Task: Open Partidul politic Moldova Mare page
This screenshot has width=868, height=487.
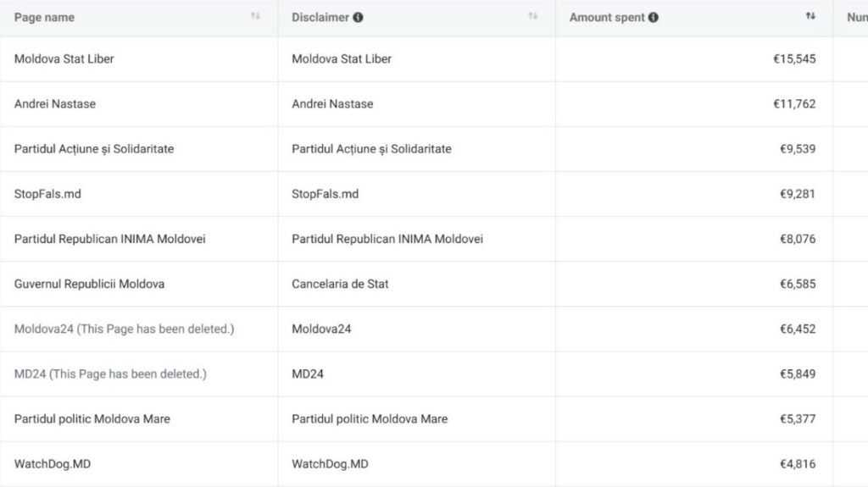Action: coord(92,418)
